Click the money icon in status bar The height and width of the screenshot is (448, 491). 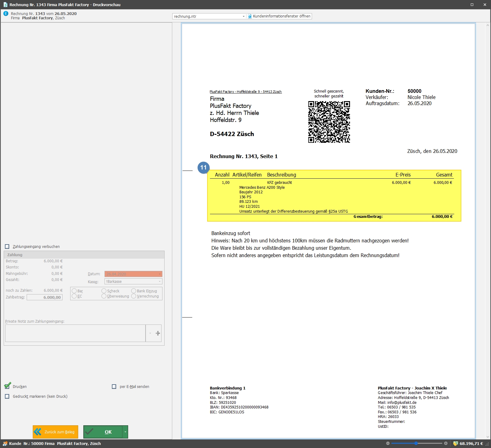coord(455,443)
